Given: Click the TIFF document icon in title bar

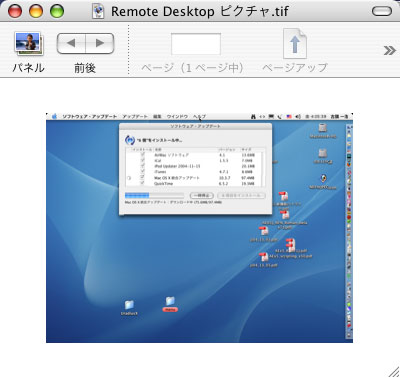Looking at the screenshot, I should (98, 11).
